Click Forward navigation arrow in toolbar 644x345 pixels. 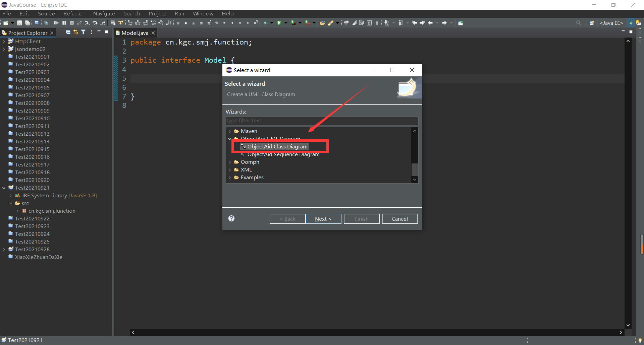point(444,23)
